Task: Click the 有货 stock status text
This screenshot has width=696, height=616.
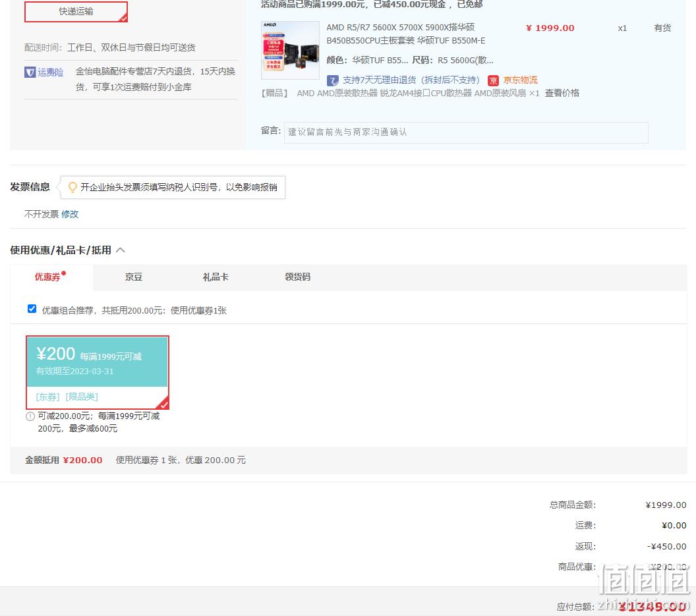Action: point(662,28)
